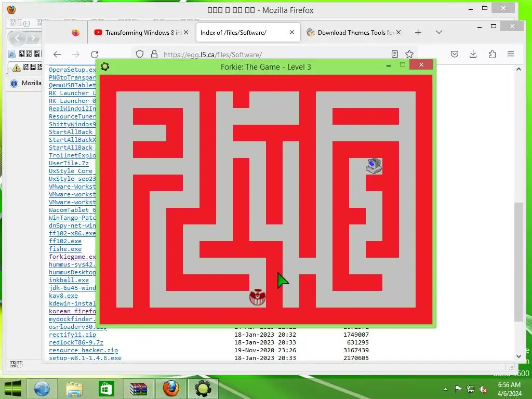Open Internet Explorer globe on taskbar
Screen dimensions: 532x399
42,389
